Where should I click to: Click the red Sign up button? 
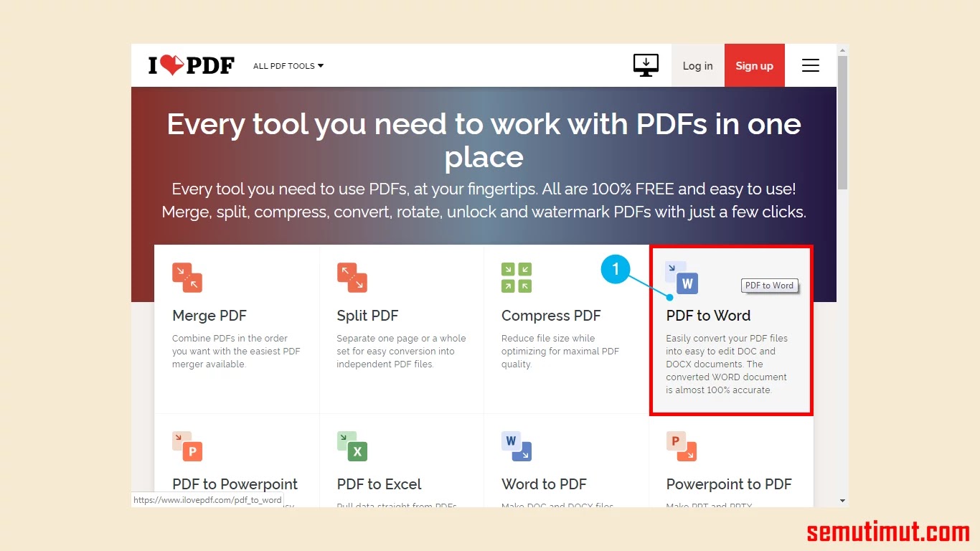(754, 66)
